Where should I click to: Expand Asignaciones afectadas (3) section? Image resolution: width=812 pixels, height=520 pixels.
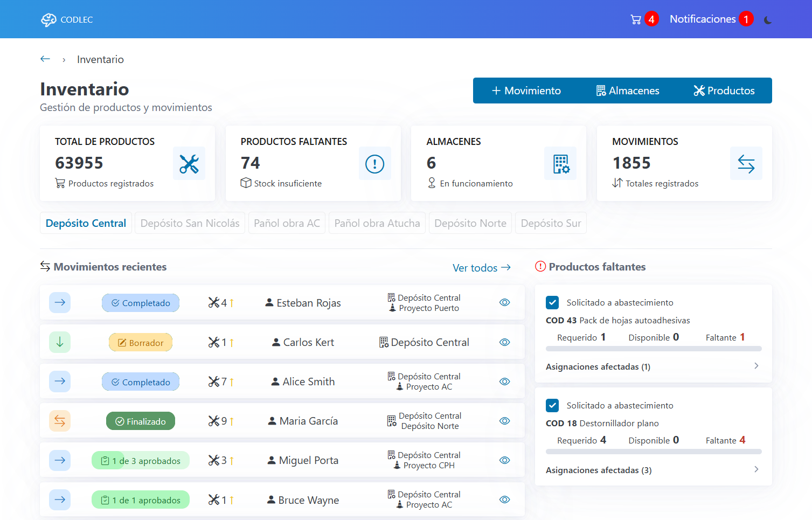tap(653, 470)
